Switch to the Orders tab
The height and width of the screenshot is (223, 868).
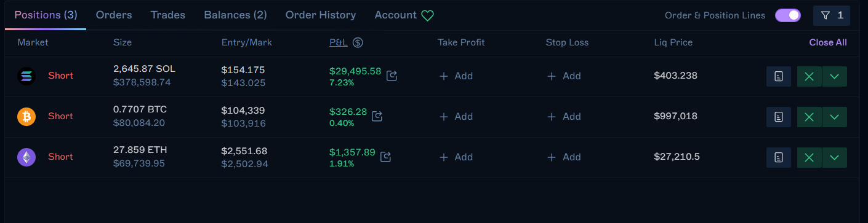pyautogui.click(x=114, y=15)
